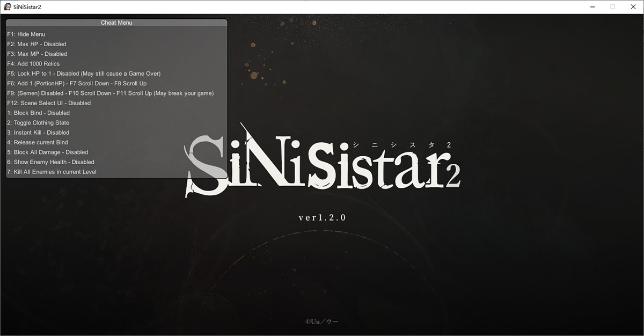Click the F9 Semen Disabled line
Screen dimensions: 644x336
[110, 93]
